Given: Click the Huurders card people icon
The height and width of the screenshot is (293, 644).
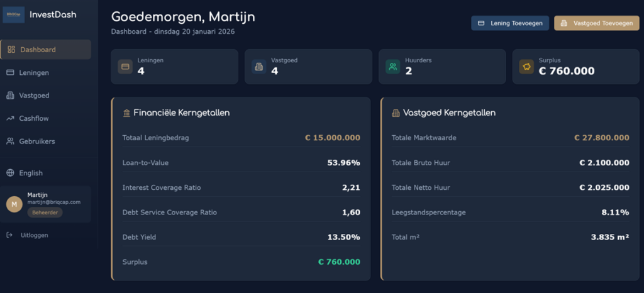Looking at the screenshot, I should 392,66.
